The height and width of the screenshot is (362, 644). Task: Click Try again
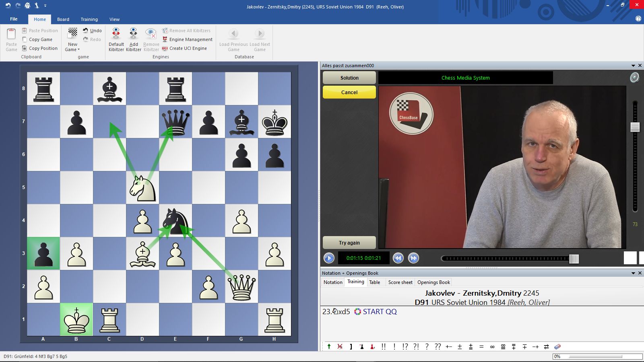[349, 243]
